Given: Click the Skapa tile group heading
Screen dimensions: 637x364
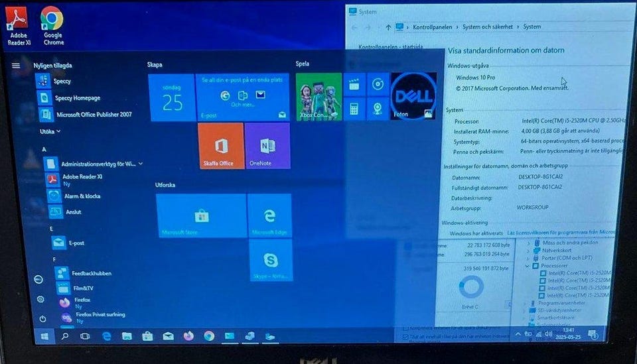Looking at the screenshot, I should click(x=155, y=64).
